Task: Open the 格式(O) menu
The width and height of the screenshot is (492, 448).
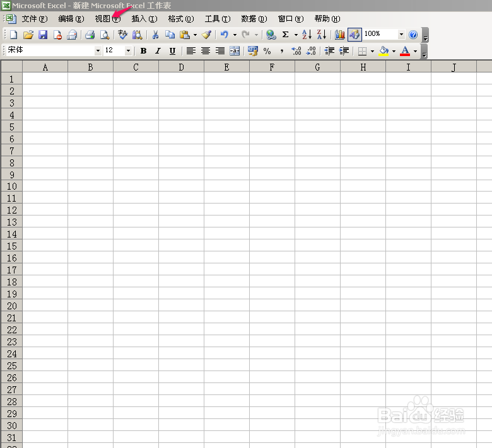Action: [181, 19]
